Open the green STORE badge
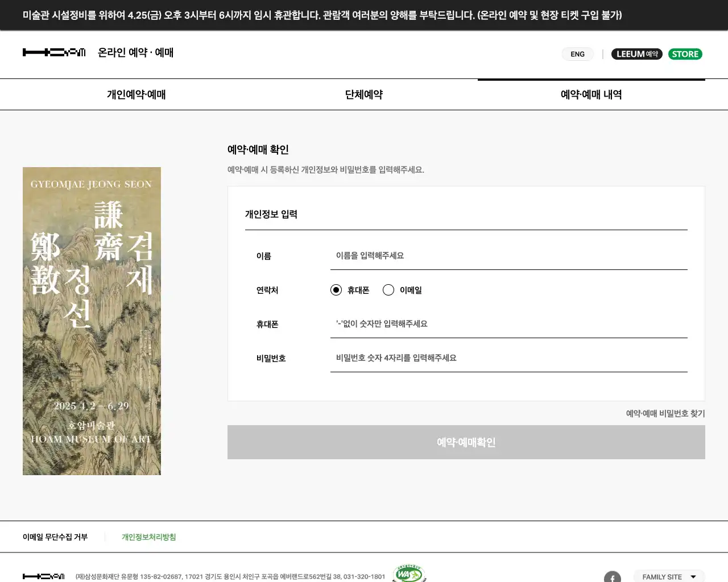The height and width of the screenshot is (582, 728). (x=685, y=54)
